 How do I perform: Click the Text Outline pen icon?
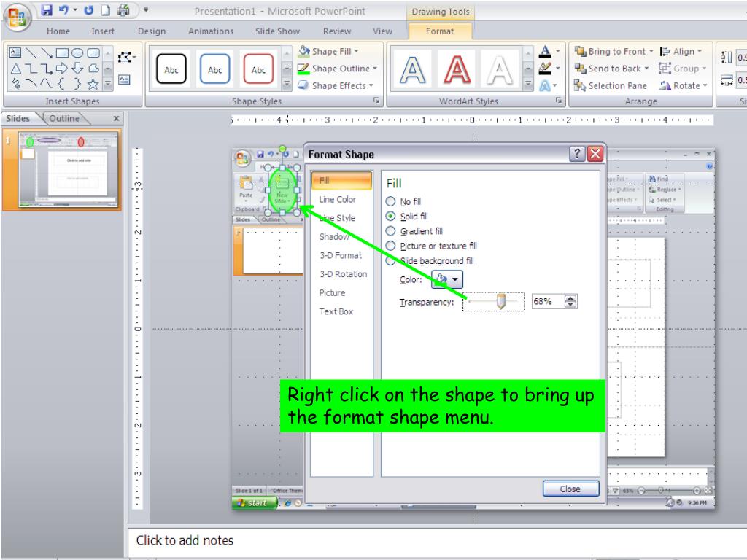click(546, 69)
